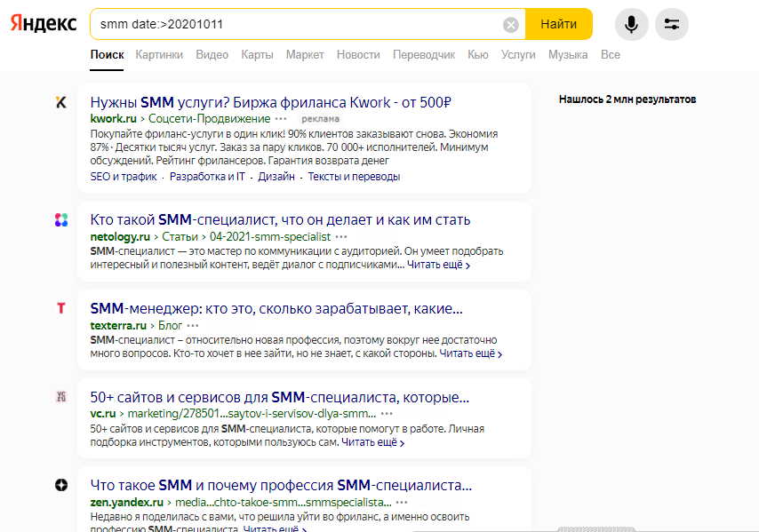Go to the Новости tab
Screen dimensions: 759x532
pyautogui.click(x=358, y=55)
